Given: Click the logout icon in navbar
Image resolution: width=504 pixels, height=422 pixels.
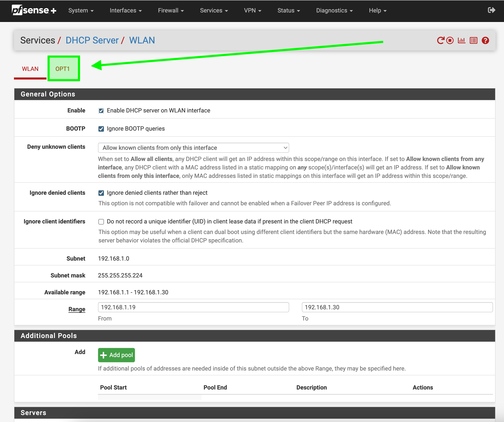Looking at the screenshot, I should (491, 10).
